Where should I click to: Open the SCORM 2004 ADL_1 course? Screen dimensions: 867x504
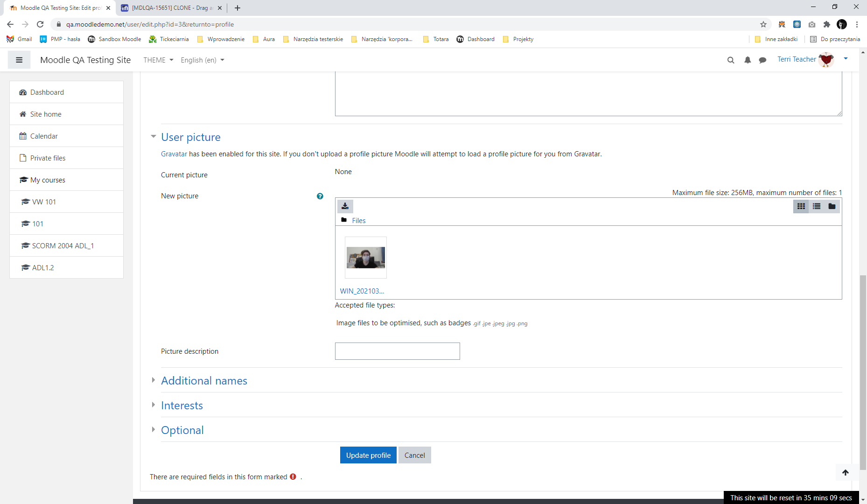coord(66,245)
